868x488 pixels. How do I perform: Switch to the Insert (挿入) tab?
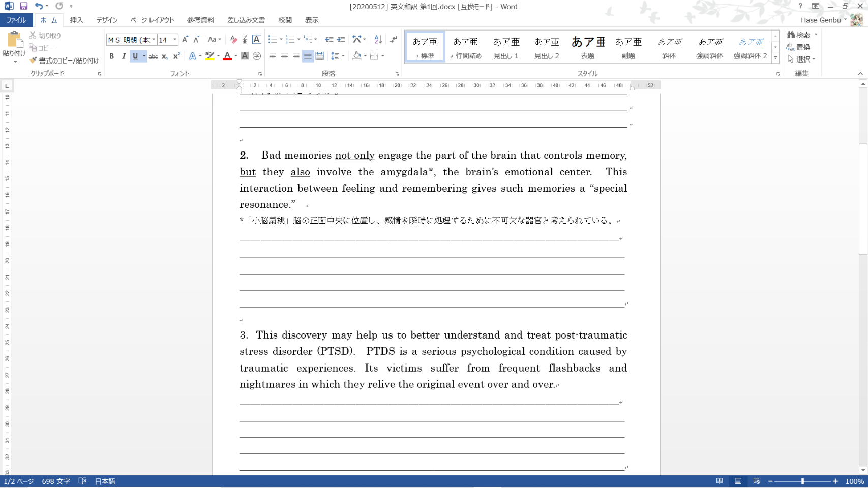tap(77, 20)
